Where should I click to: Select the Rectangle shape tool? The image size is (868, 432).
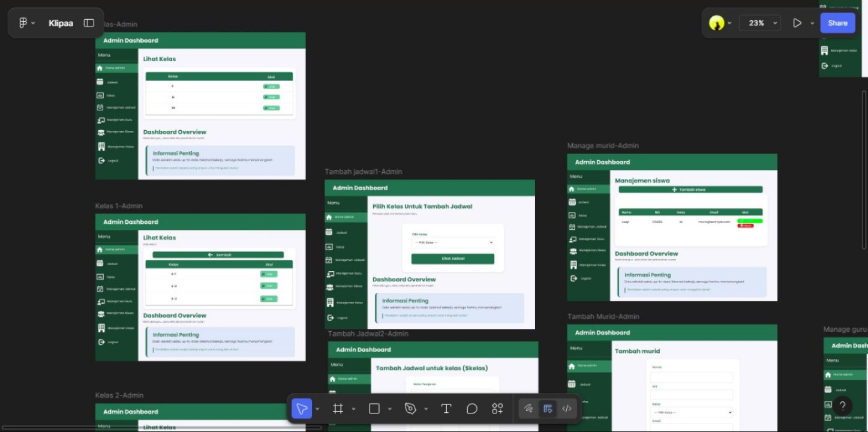(374, 409)
